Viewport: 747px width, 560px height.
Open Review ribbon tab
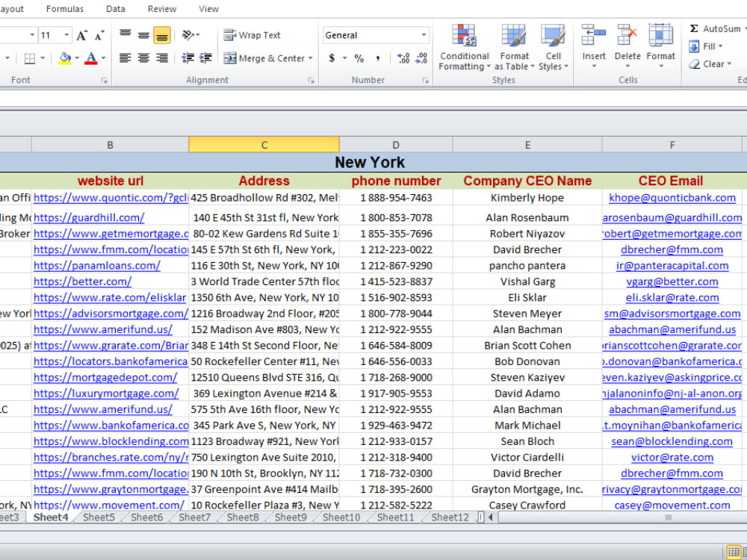pos(162,8)
